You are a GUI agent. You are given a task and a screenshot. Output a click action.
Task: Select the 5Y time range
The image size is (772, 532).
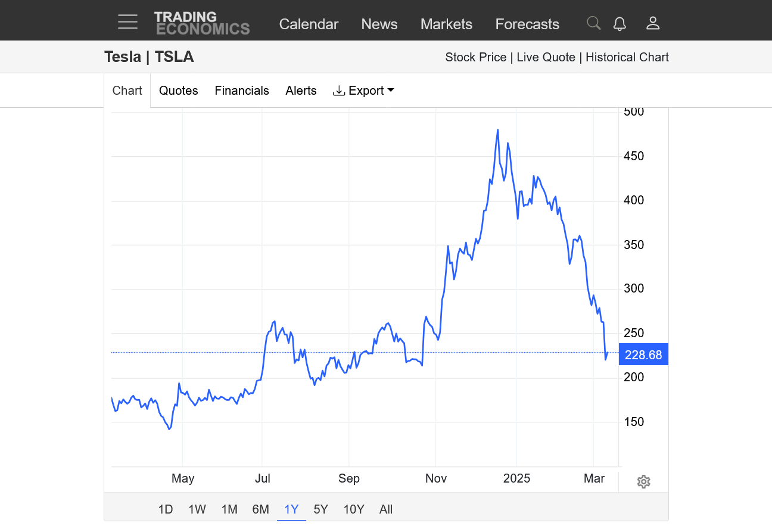320,509
